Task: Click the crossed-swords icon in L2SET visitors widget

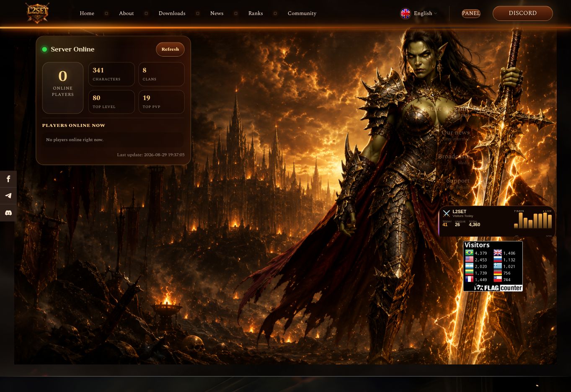Action: pos(447,214)
